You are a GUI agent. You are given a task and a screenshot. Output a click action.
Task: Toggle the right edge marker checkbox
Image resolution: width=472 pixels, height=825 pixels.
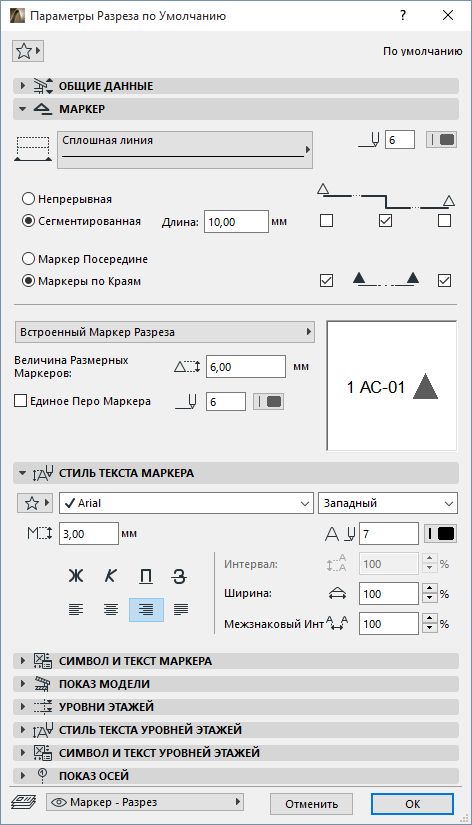click(444, 280)
